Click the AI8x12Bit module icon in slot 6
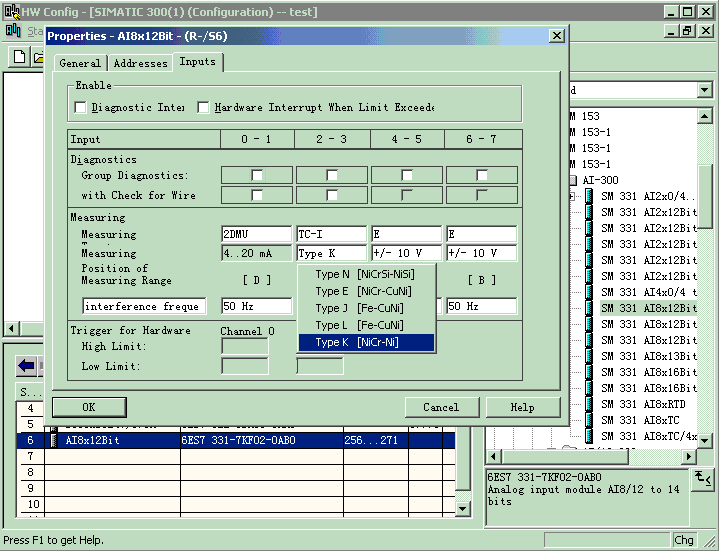The width and height of the screenshot is (719, 551). point(54,440)
